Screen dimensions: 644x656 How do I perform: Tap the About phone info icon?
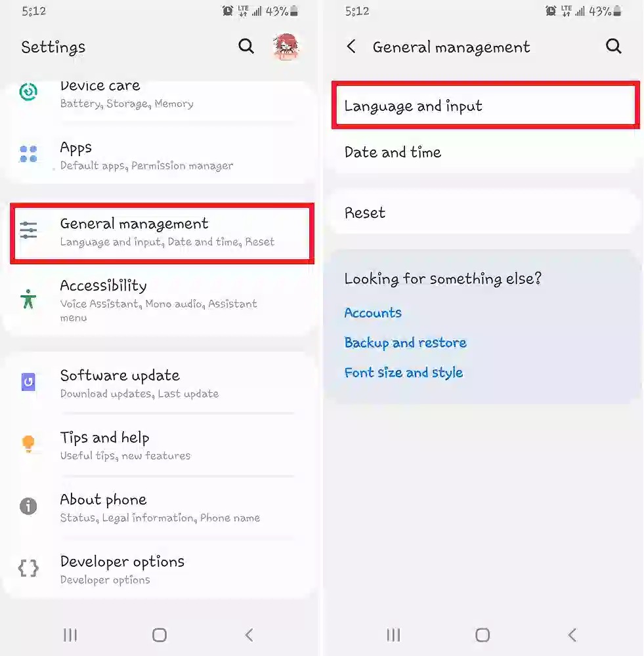click(x=28, y=506)
